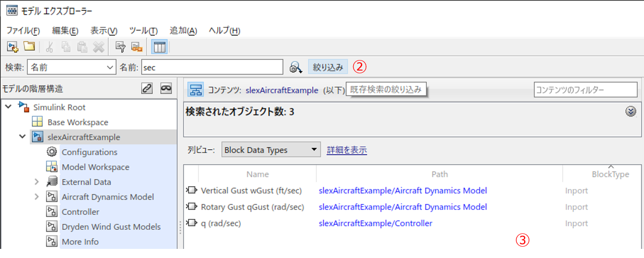Open the 表示(V) menu
The width and height of the screenshot is (644, 258).
pyautogui.click(x=104, y=30)
